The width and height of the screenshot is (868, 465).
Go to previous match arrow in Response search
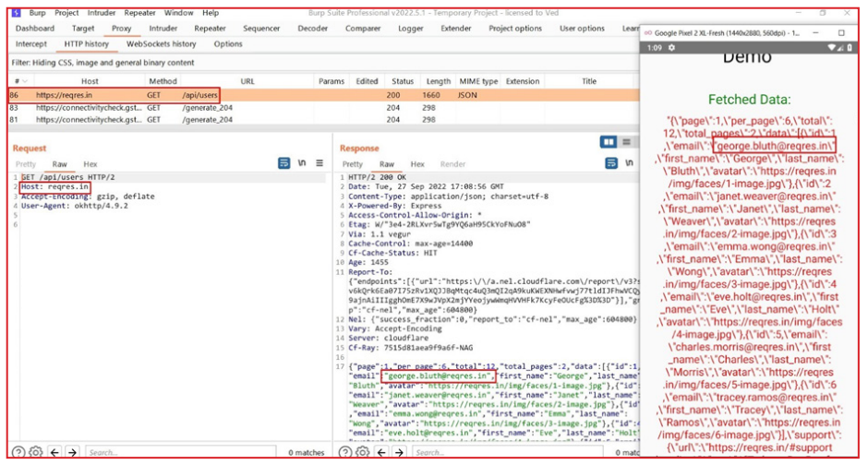tap(381, 452)
